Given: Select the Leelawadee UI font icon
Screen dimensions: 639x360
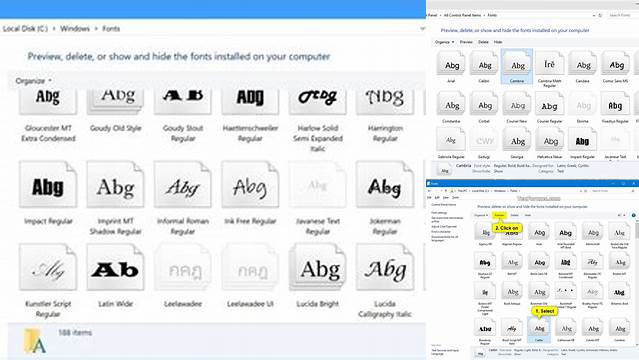Looking at the screenshot, I should tap(250, 267).
